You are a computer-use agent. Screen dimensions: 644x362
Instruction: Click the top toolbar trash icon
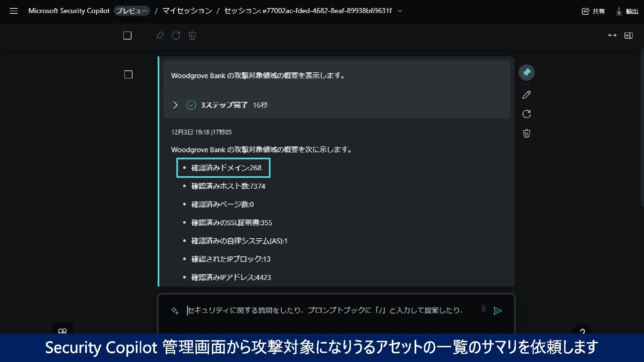click(192, 36)
